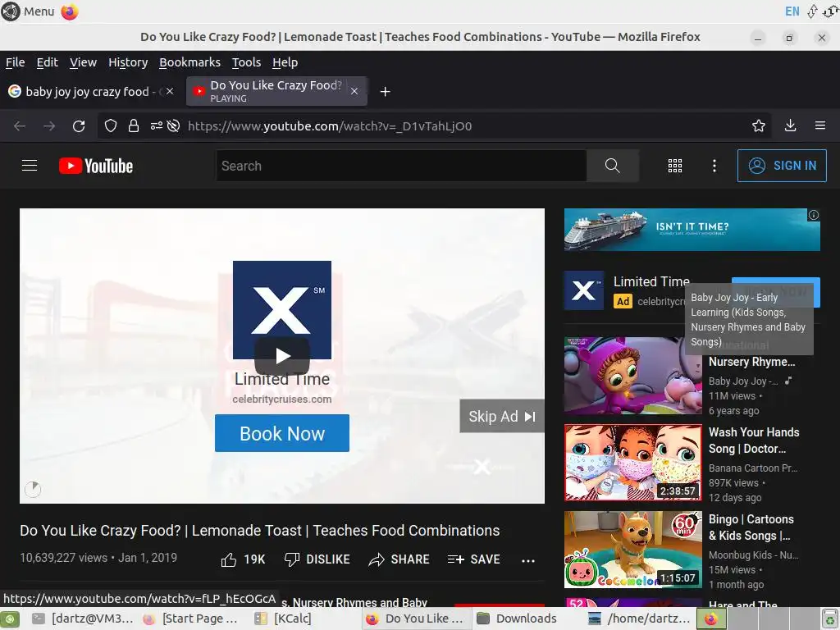
Task: Launch Firefox from the top panel icon
Action: click(70, 11)
